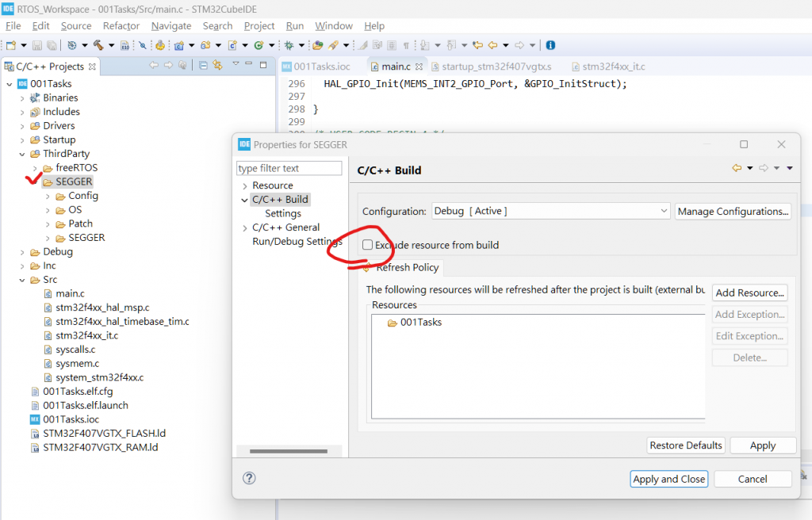Close the C/C++ Projects view tab
Viewport: 812px width, 520px height.
(x=92, y=67)
